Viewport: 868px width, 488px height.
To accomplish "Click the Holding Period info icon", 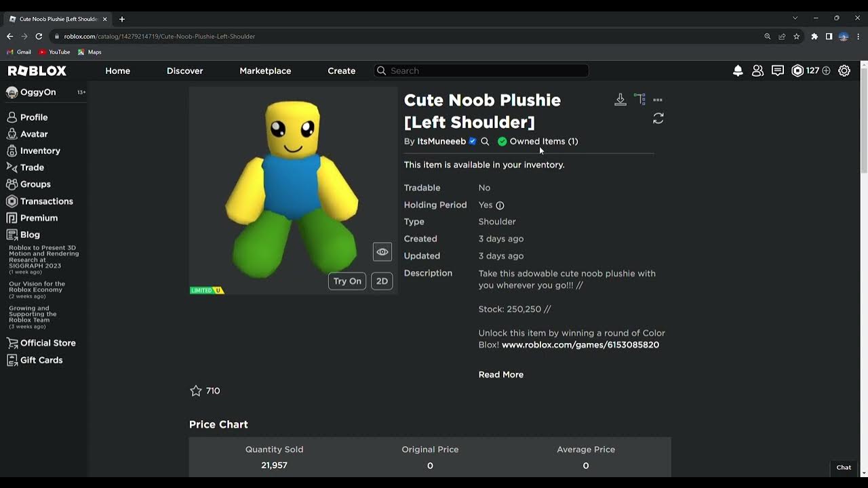I will [500, 205].
